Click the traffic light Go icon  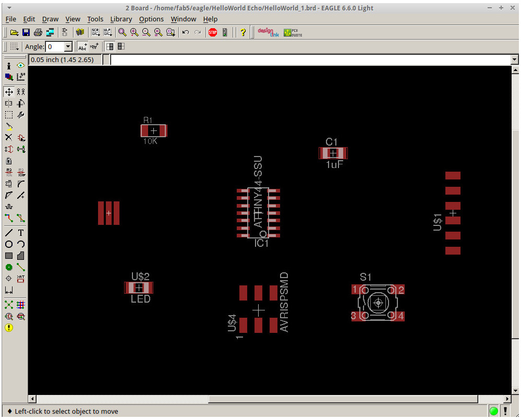[x=225, y=32]
